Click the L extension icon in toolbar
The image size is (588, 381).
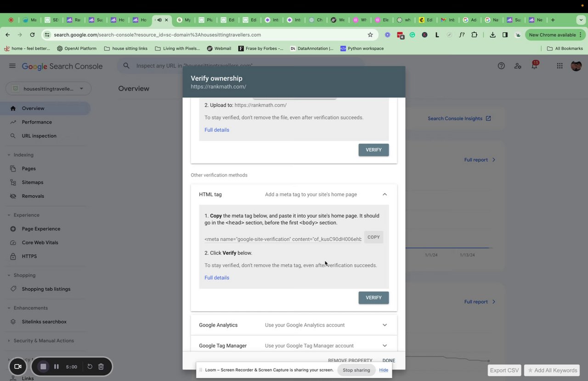[x=437, y=34]
